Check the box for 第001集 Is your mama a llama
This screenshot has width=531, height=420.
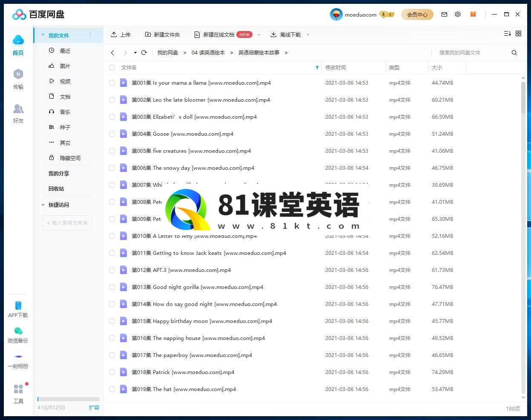(112, 83)
